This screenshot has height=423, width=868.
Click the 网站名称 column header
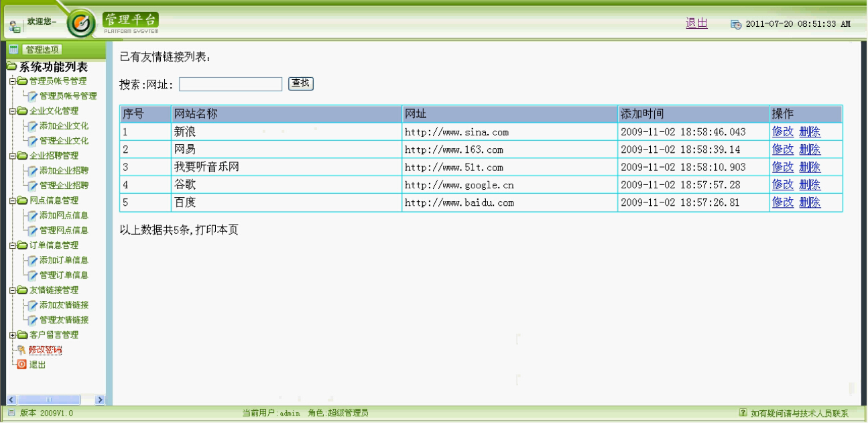[286, 114]
